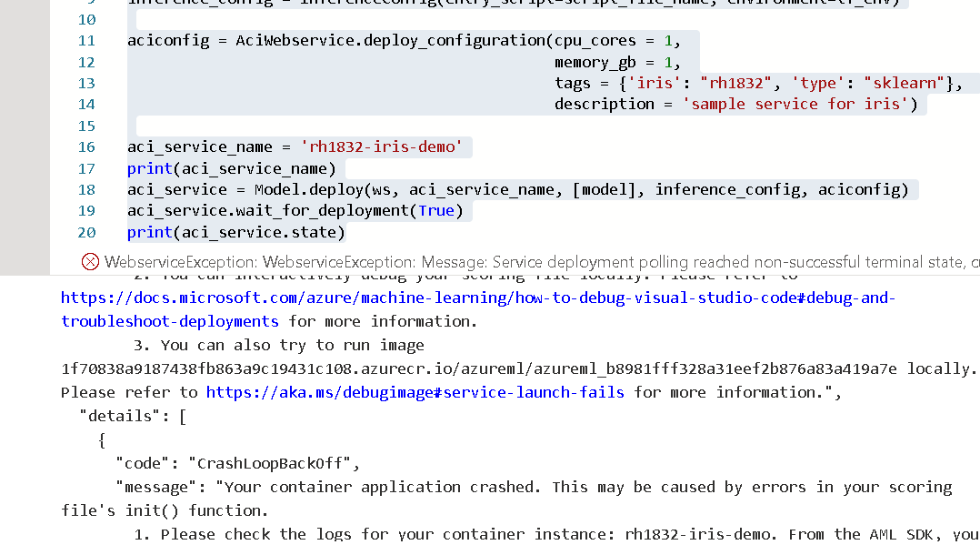Click line number 15 in gutter
Screen dimensions: 980x555
click(x=86, y=126)
